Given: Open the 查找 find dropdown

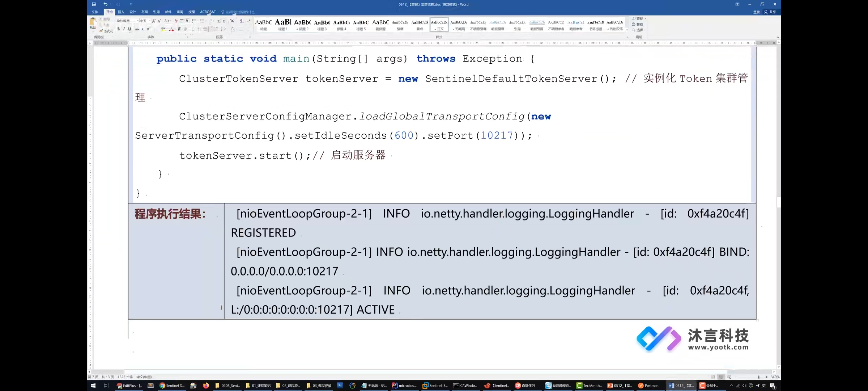Looking at the screenshot, I should point(639,19).
